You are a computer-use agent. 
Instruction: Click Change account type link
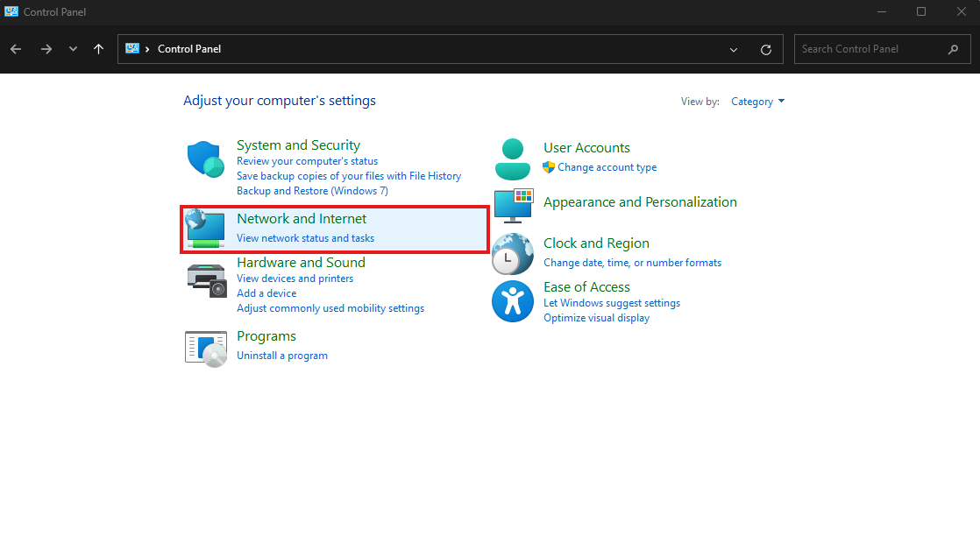pyautogui.click(x=607, y=167)
